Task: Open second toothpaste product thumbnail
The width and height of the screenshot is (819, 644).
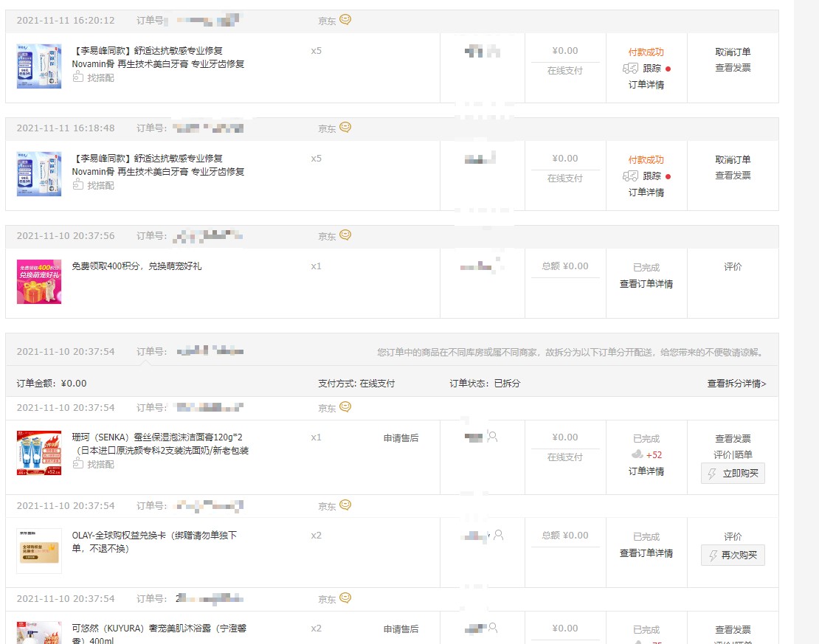Action: coord(39,174)
